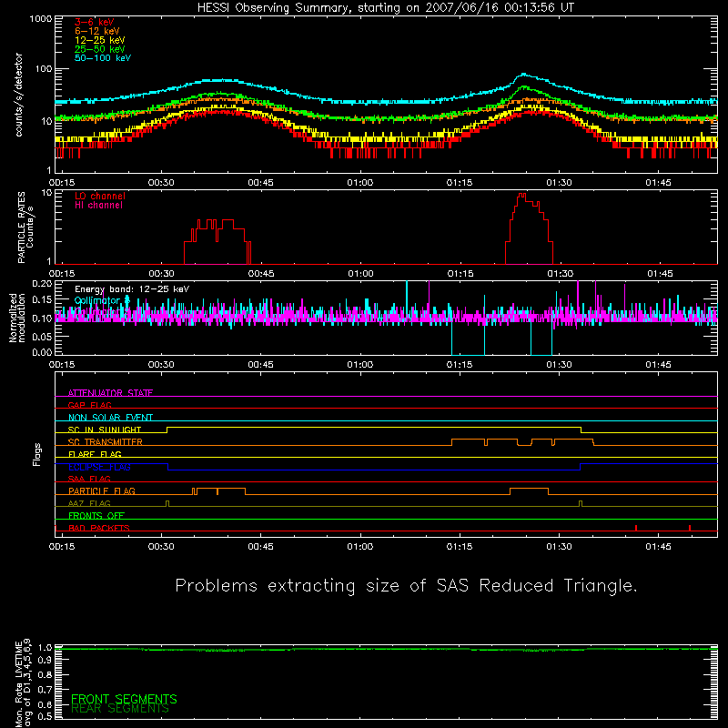
Task: Click the BAD_PACKETS spike near 01:42
Action: coord(636,528)
